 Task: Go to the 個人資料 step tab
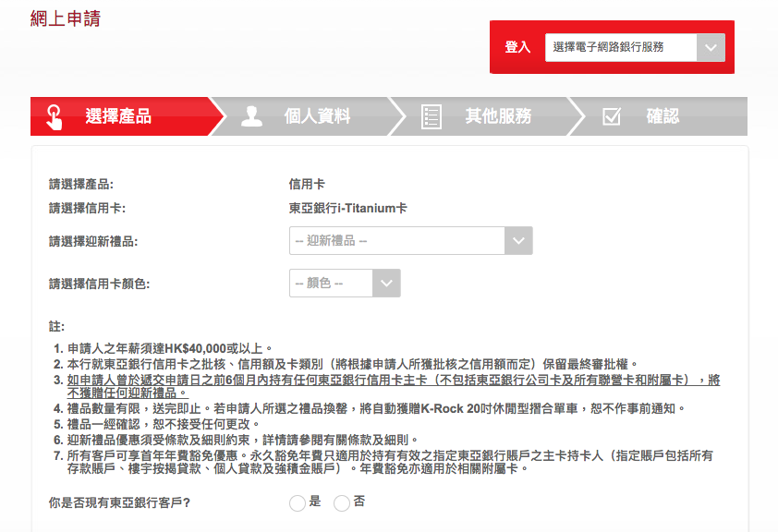tap(316, 116)
